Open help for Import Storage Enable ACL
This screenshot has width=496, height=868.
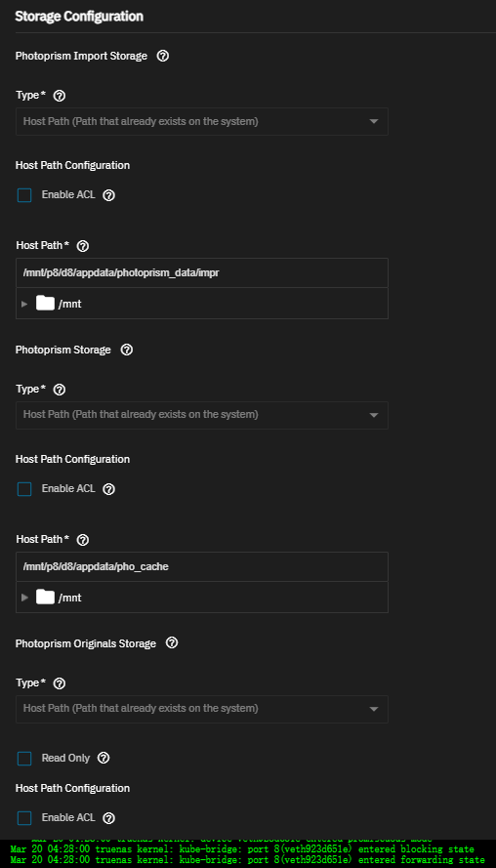click(x=109, y=195)
